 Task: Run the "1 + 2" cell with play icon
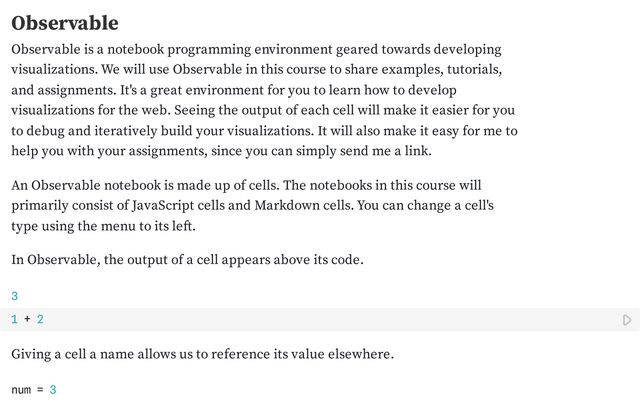[627, 320]
